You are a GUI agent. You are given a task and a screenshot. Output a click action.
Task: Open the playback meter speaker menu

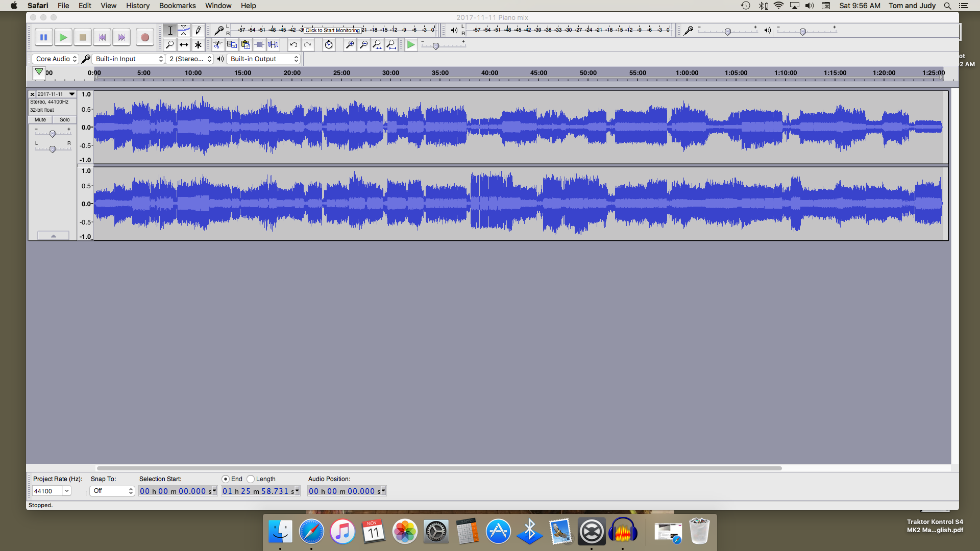(454, 30)
